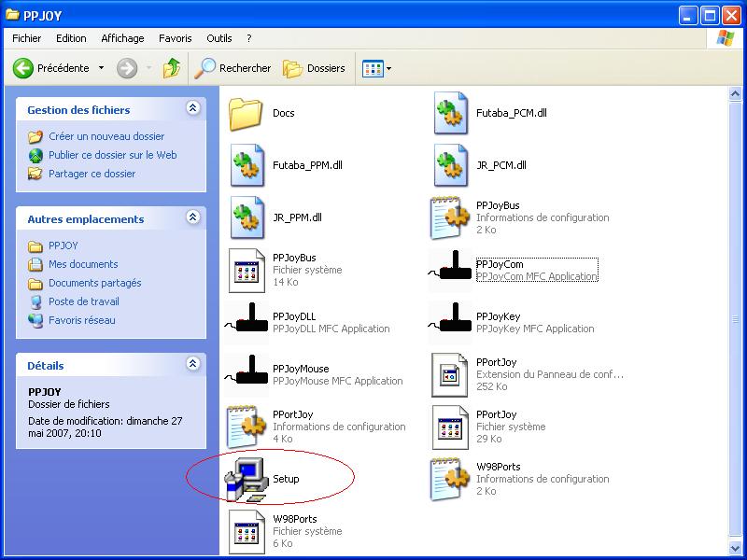Open Rechercher search tool
Viewport: 747px width, 560px height.
click(233, 68)
